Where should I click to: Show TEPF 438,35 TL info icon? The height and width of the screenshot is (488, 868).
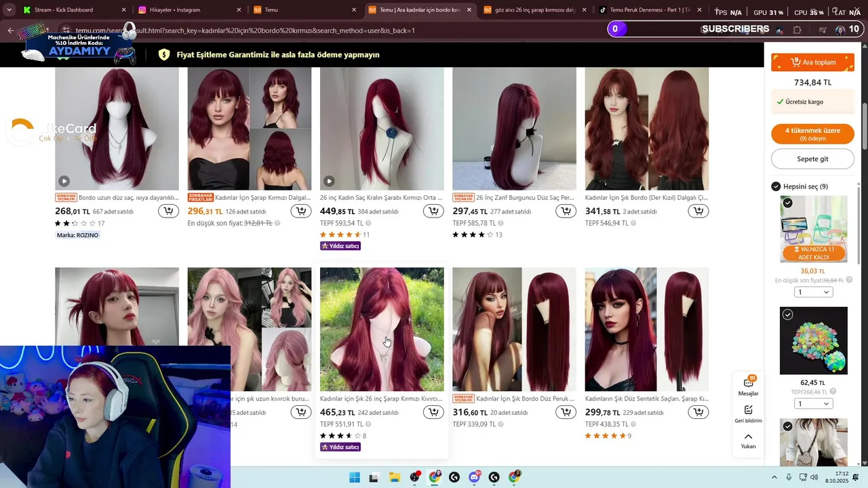click(x=633, y=424)
